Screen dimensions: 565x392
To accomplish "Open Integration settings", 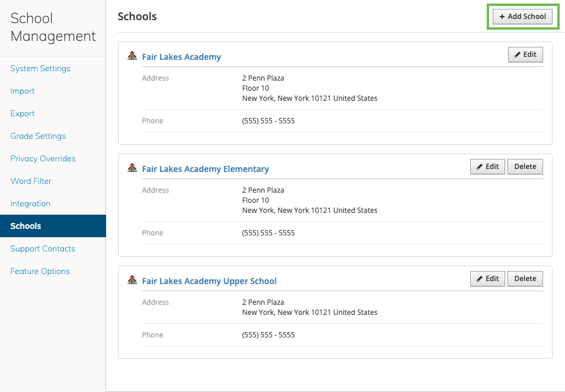I will (30, 203).
